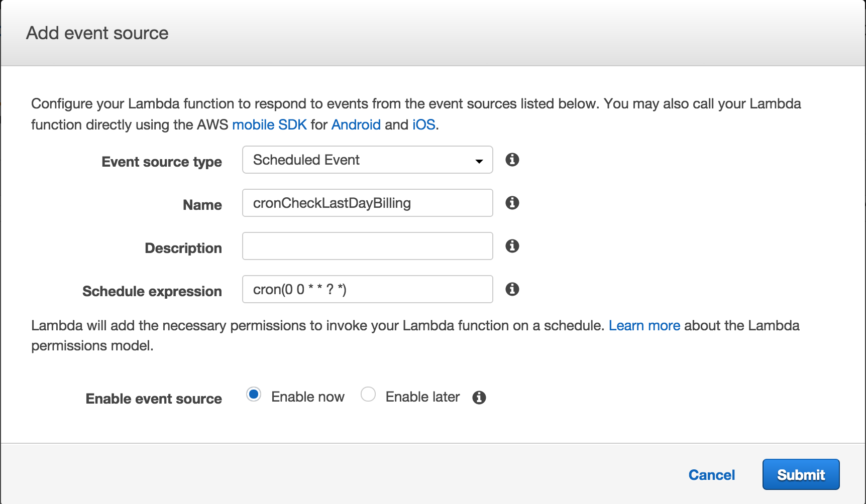Open the mobile SDK link
The width and height of the screenshot is (866, 504).
(269, 124)
